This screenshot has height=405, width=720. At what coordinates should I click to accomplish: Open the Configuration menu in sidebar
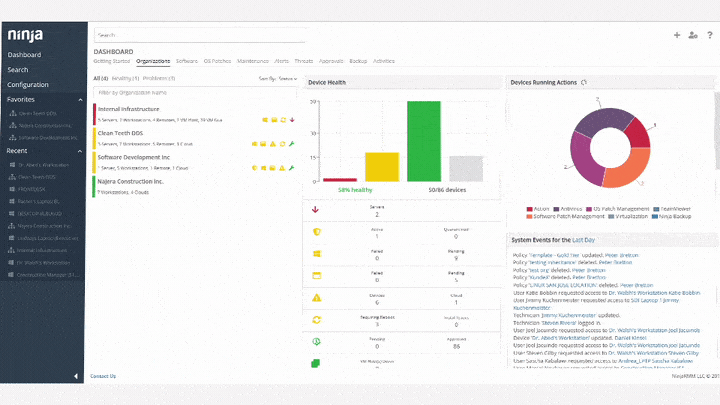coord(28,84)
